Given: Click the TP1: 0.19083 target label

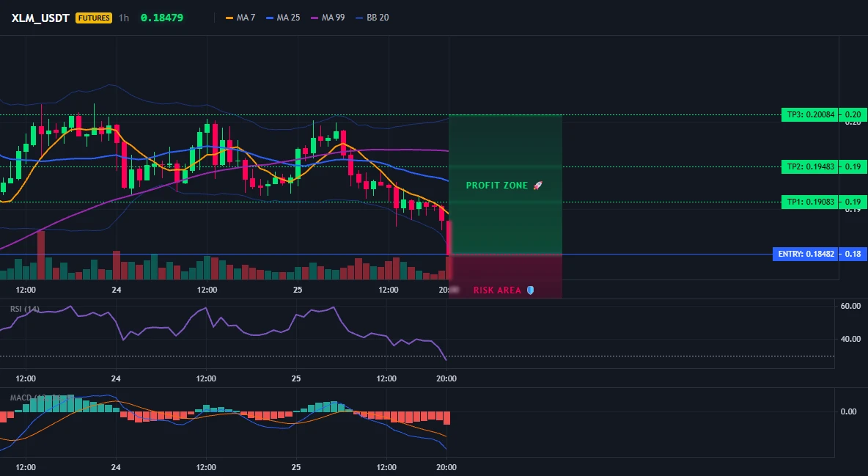Looking at the screenshot, I should point(810,202).
